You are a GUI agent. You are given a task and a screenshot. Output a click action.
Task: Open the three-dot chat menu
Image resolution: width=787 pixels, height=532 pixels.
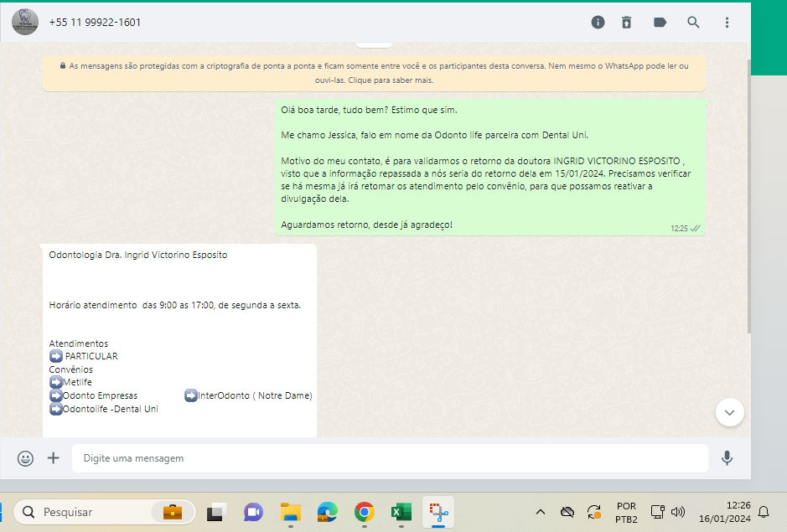pos(727,22)
